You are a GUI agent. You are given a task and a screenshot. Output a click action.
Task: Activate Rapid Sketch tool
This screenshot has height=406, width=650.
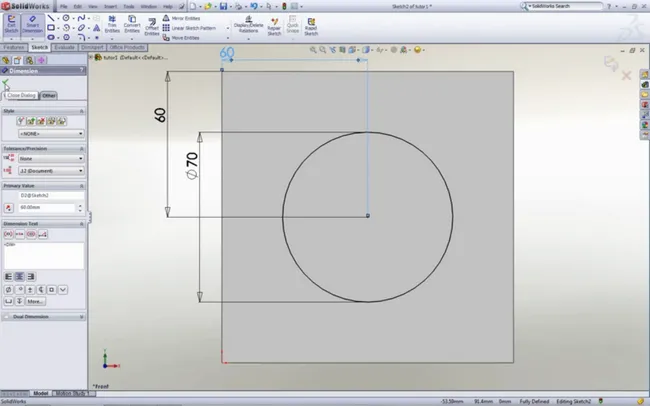click(311, 27)
